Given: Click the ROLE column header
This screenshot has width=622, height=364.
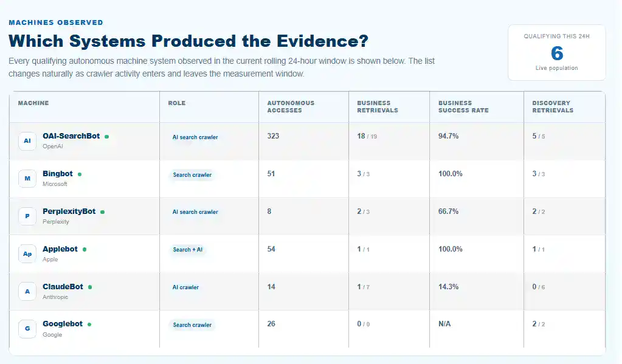Looking at the screenshot, I should (x=177, y=103).
